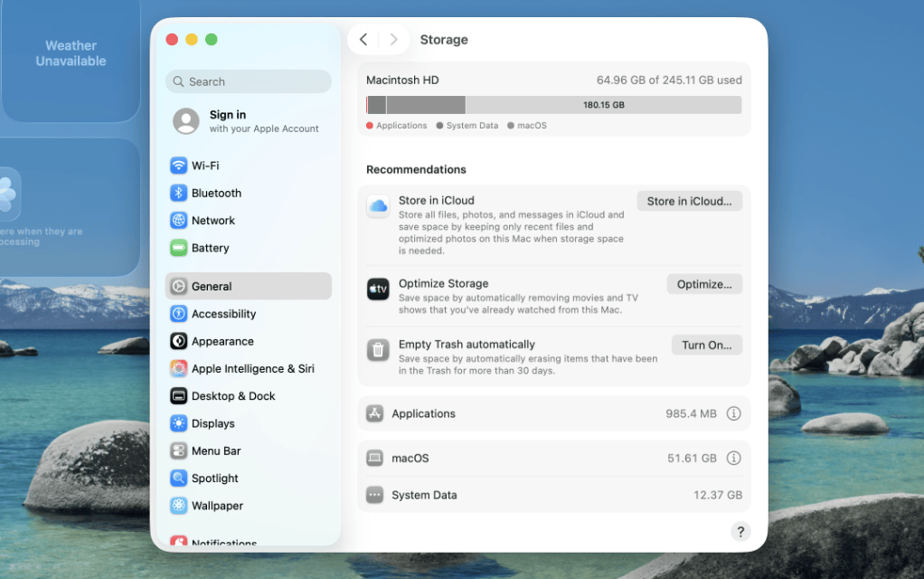Click the Applications category icon
This screenshot has width=924, height=579.
[375, 413]
